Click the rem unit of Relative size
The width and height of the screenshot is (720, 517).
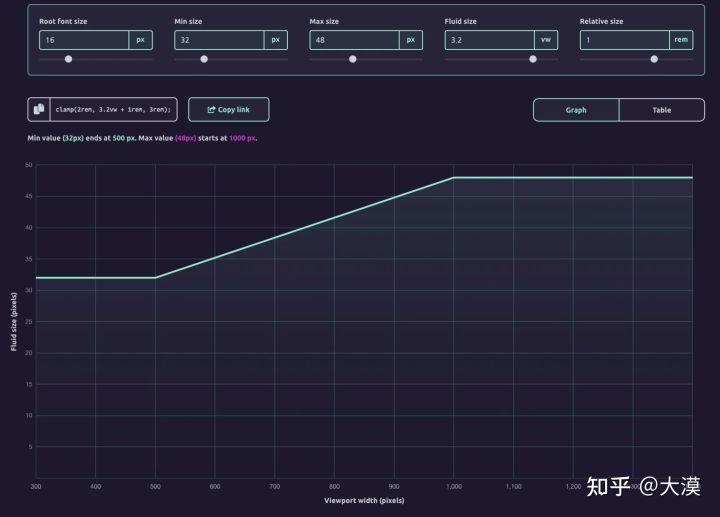[681, 40]
